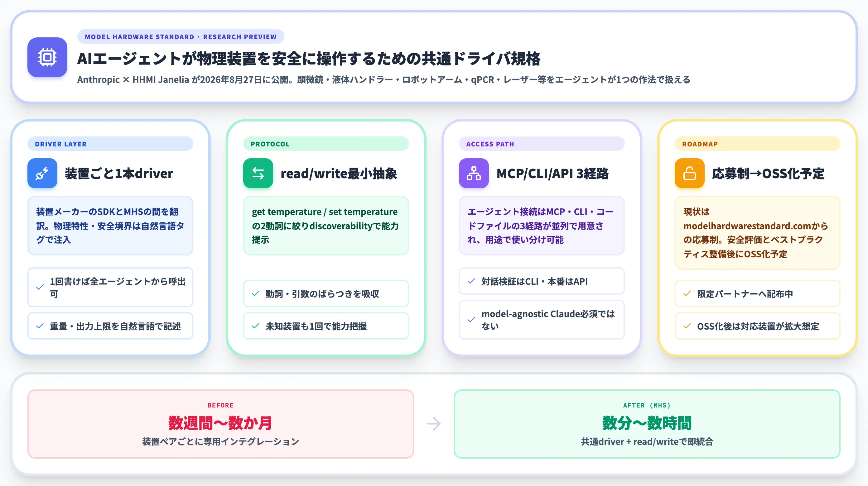Image resolution: width=868 pixels, height=486 pixels.
Task: Select the ACCESS PATH tag
Action: pyautogui.click(x=542, y=144)
